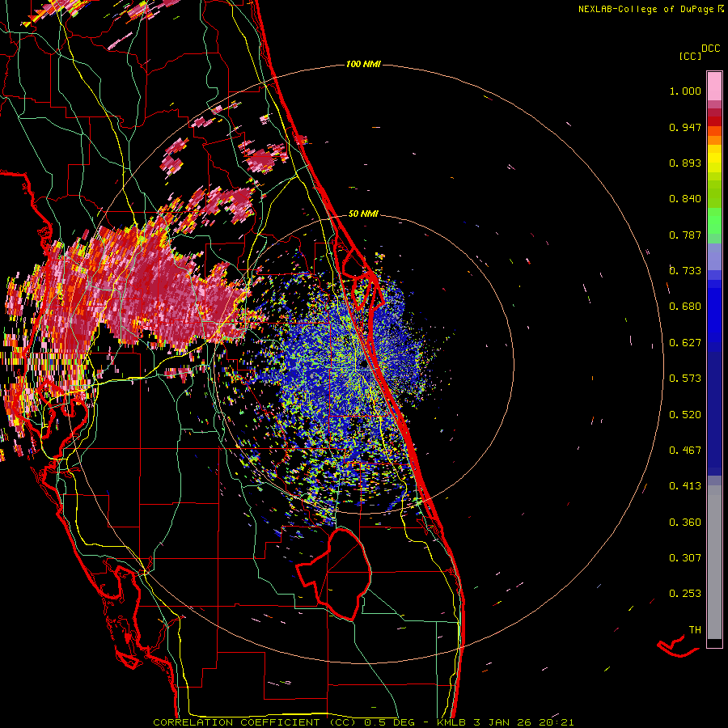
Task: Select the 100 NMI range ring label
Action: [x=363, y=64]
